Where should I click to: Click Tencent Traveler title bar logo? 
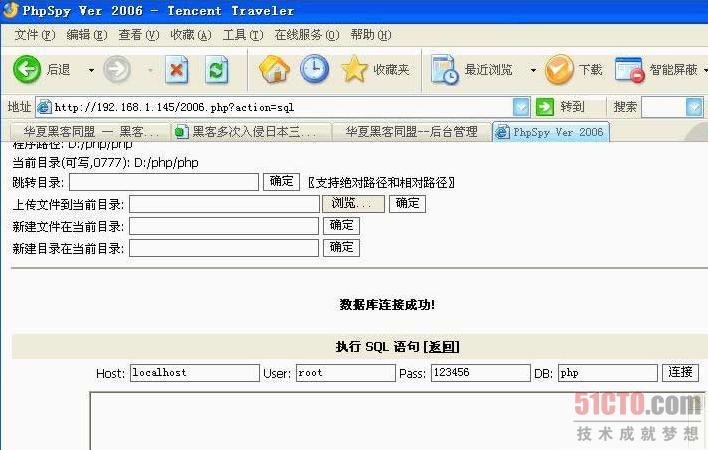10,10
